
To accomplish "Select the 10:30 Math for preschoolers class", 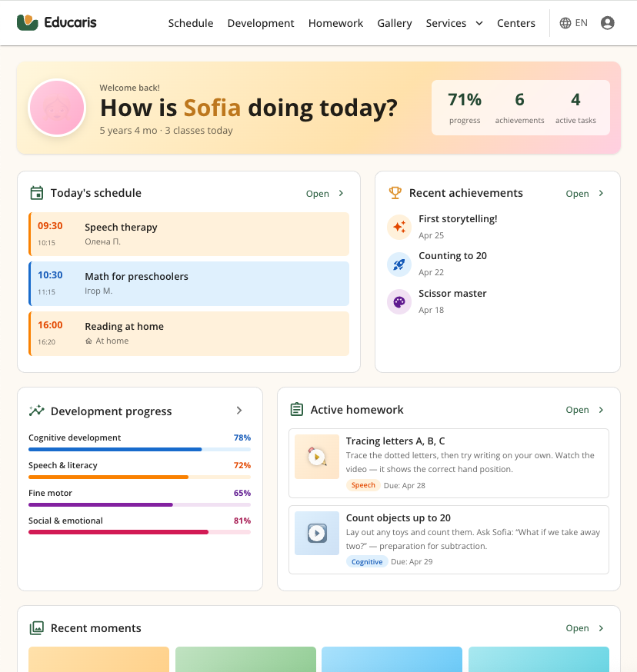I will point(188,283).
